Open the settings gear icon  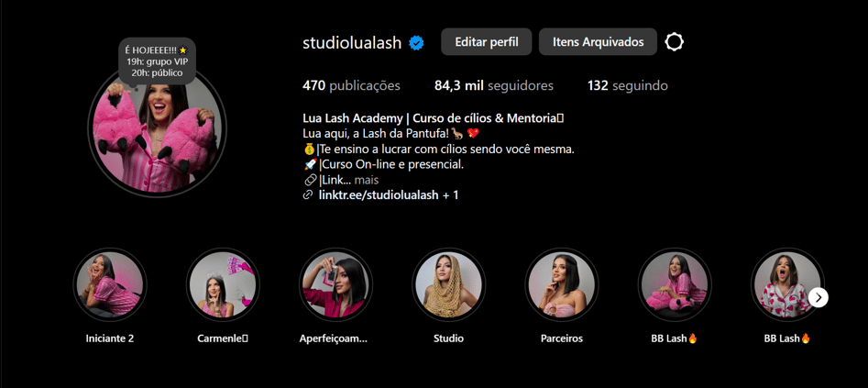point(674,42)
